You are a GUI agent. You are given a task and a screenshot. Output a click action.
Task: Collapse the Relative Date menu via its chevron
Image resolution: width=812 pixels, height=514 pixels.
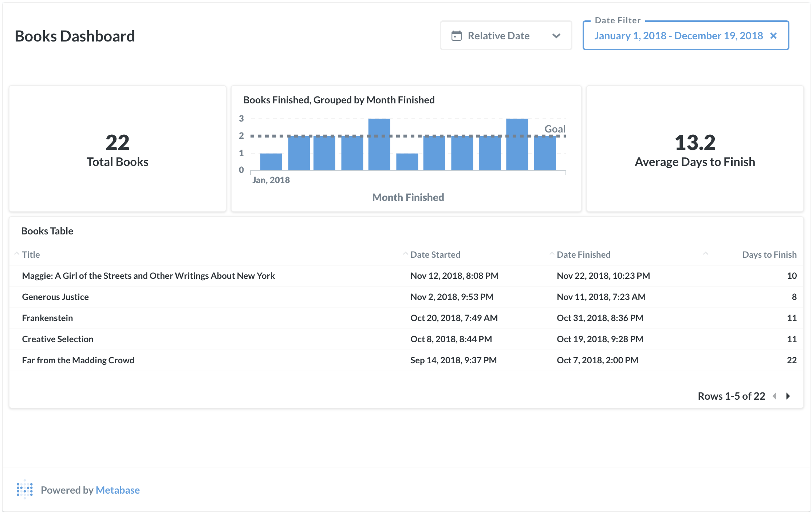[x=556, y=35]
